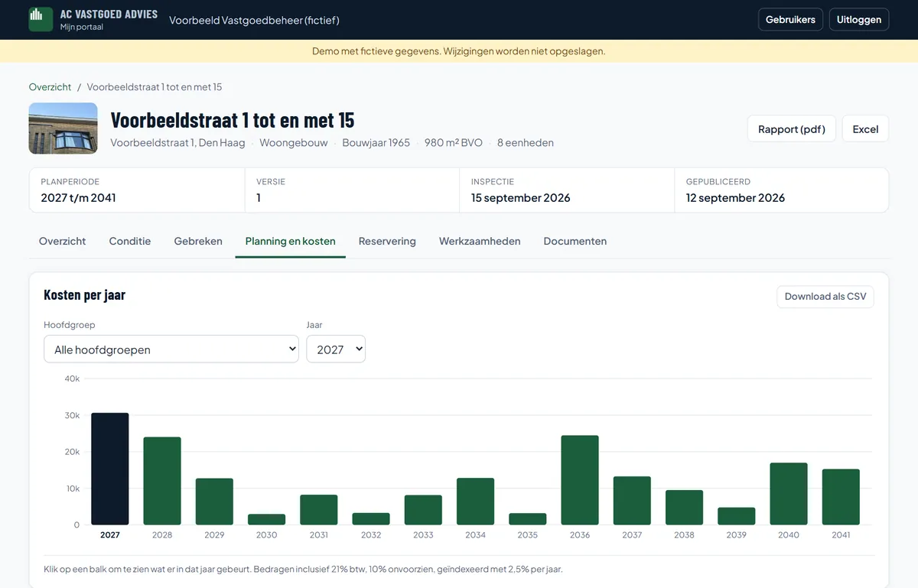Screen dimensions: 918x588
Task: Click Download als CSV button
Action: 825,297
